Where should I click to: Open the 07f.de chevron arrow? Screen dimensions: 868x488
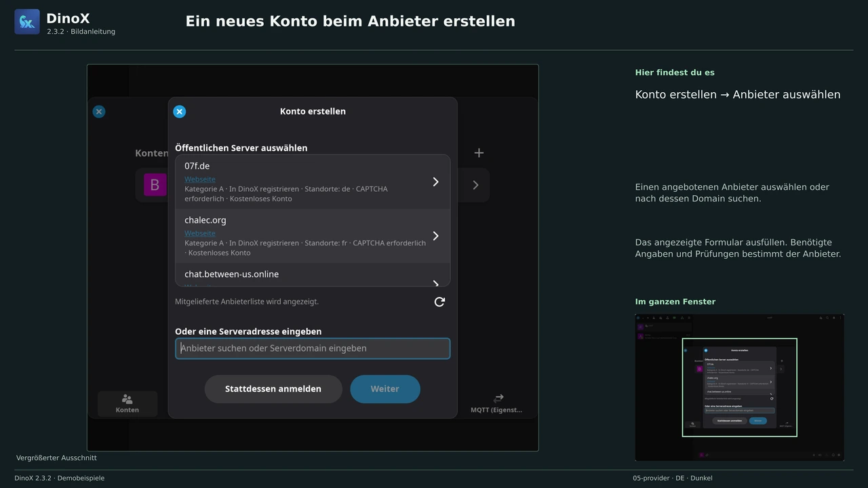point(435,182)
